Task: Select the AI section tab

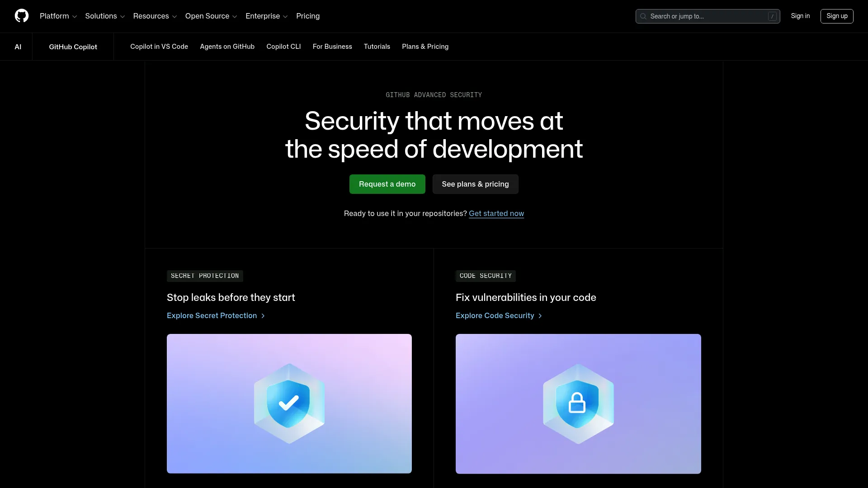Action: click(18, 47)
